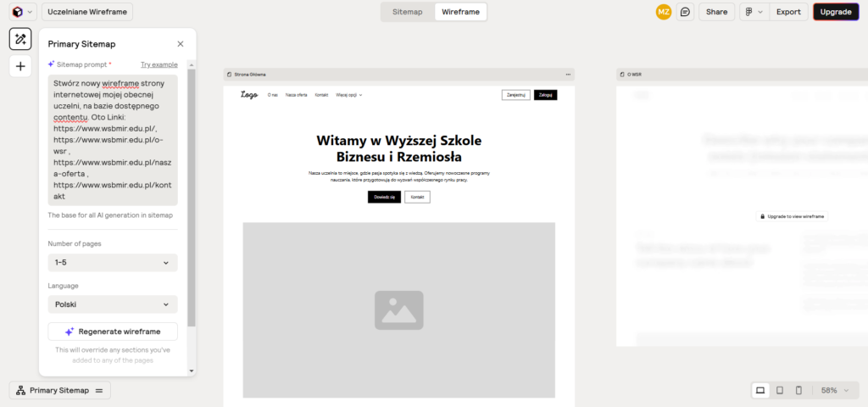Click the panel scrollbar up arrow
The width and height of the screenshot is (868, 407).
[x=192, y=64]
